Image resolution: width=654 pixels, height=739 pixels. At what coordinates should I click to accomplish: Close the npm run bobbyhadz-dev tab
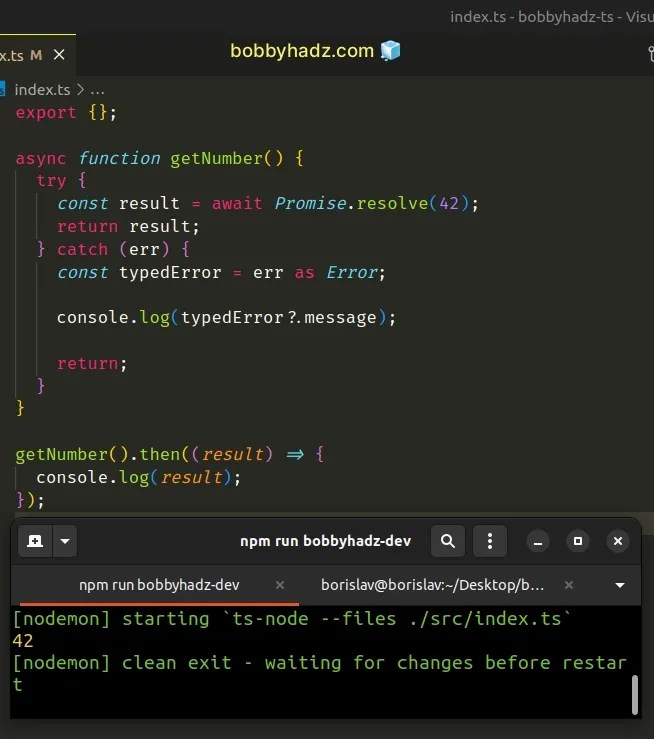click(280, 585)
